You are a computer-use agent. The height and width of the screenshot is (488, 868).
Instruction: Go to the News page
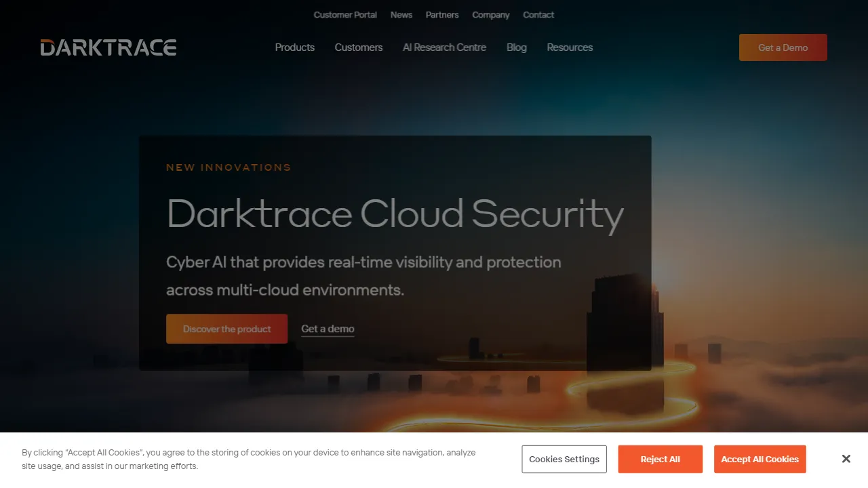pyautogui.click(x=401, y=15)
